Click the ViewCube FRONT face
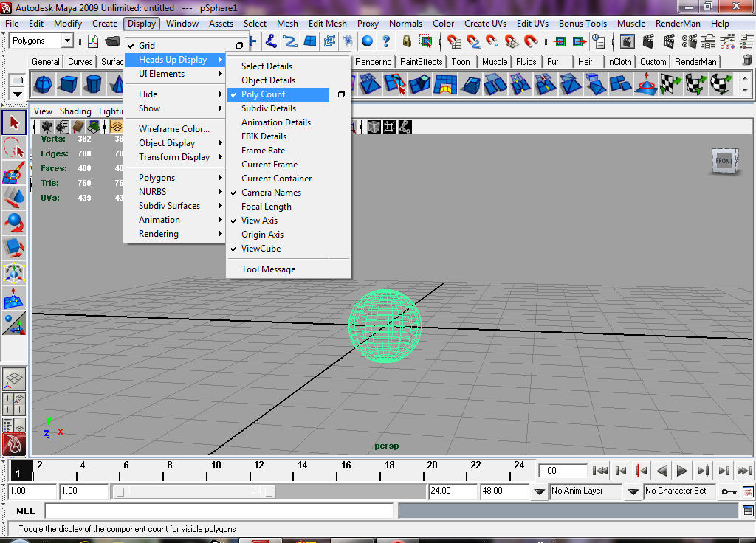 coord(724,160)
